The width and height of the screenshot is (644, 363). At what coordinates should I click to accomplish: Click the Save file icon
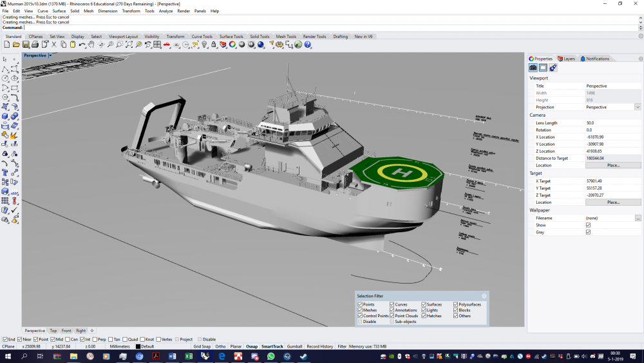[x=26, y=45]
